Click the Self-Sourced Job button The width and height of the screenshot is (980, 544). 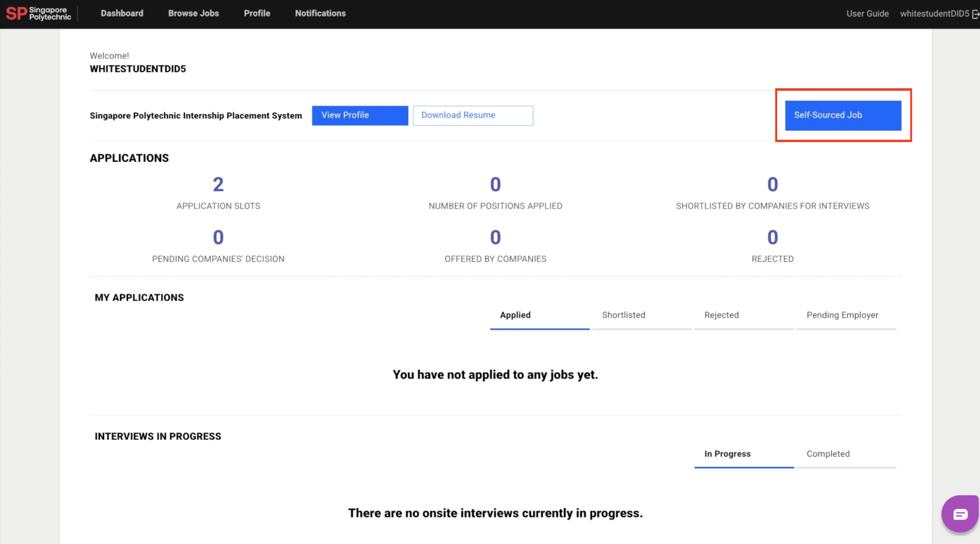843,115
